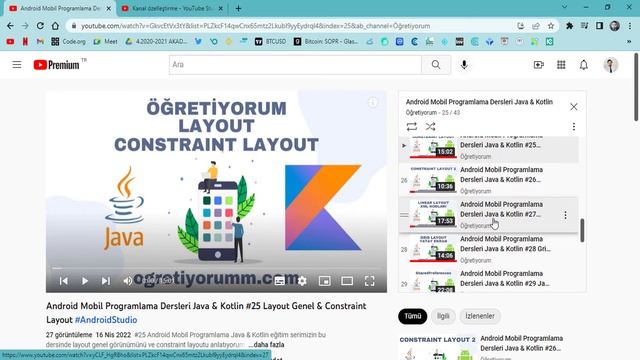Go forward in the browser
640x360 pixels.
click(25, 26)
